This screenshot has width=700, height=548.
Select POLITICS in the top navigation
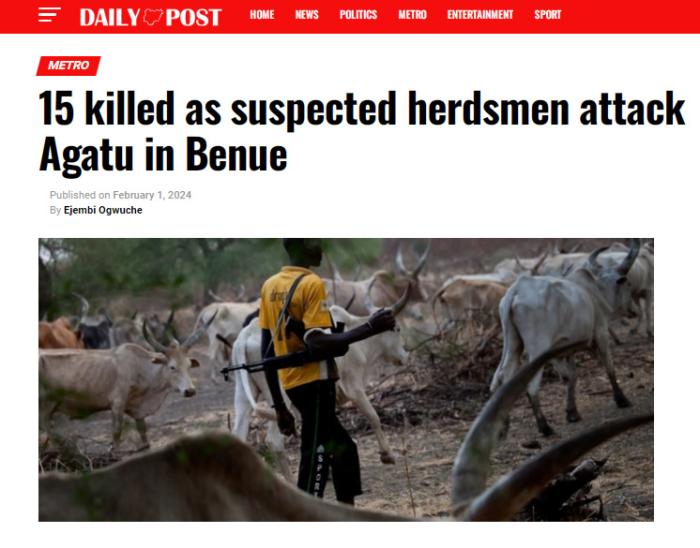click(x=358, y=15)
